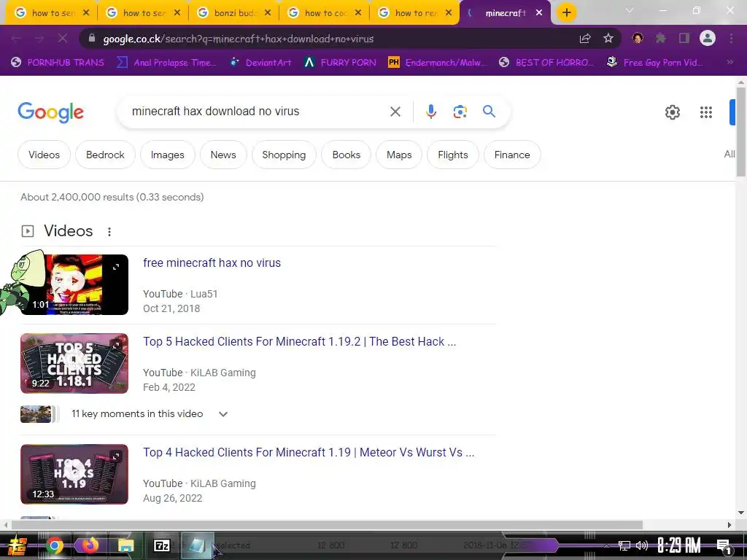Bookmark this page with star icon
The image size is (747, 560).
coord(608,39)
